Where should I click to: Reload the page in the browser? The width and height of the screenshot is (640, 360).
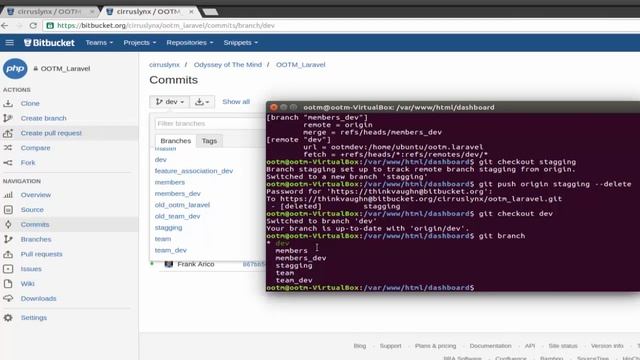pyautogui.click(x=33, y=25)
